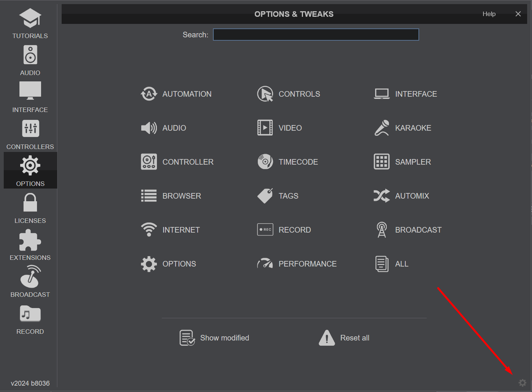Click the small gear in bottom-right corner

(x=522, y=383)
